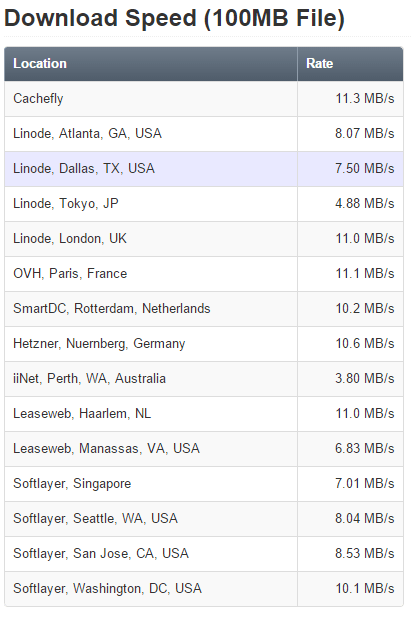Viewport: 412px width, 618px height.
Task: Click Softlayer, Seattle, WA, USA row
Action: pyautogui.click(x=204, y=519)
